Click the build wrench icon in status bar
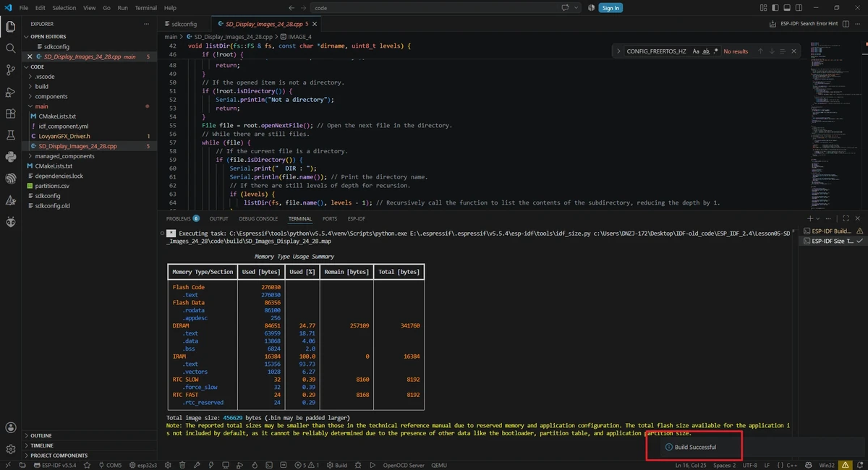 tap(197, 465)
